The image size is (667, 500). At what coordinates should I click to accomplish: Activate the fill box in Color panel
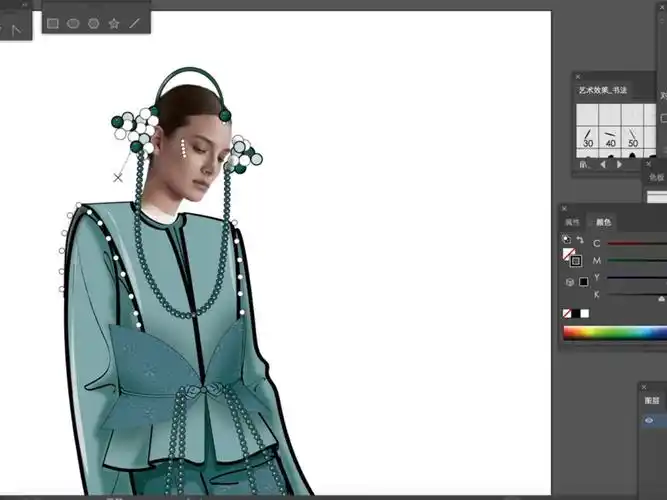[x=568, y=254]
